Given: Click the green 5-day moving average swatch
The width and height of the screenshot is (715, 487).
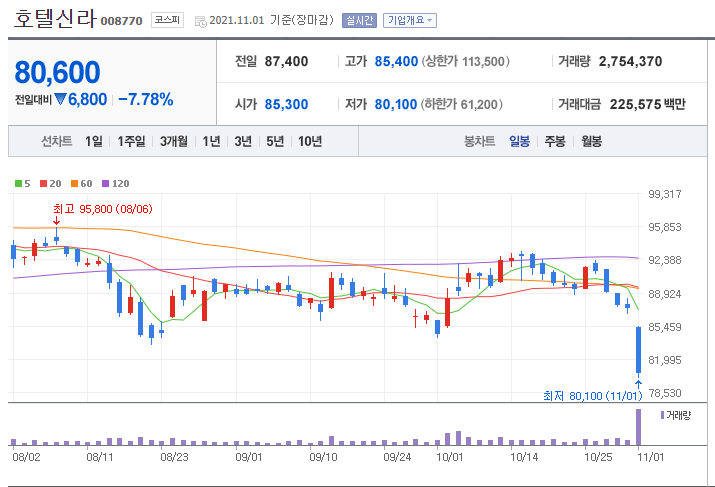Looking at the screenshot, I should 18,183.
